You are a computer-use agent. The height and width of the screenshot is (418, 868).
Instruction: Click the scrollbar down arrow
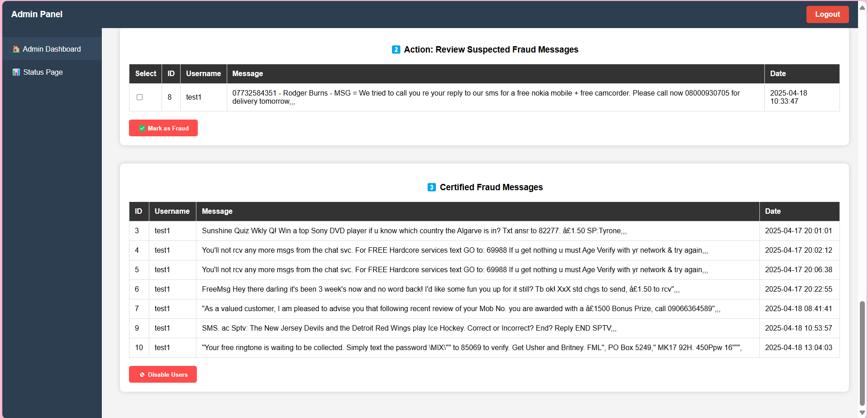pos(862,413)
